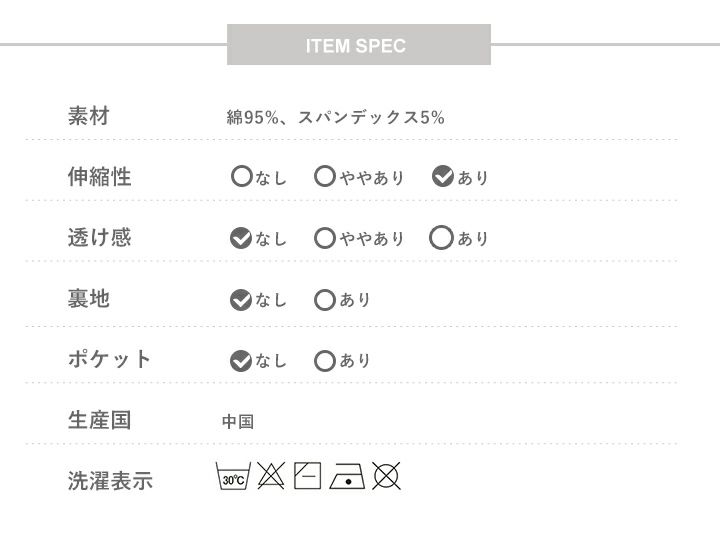Click the ITEM SPEC header banner
This screenshot has width=720, height=552.
(x=358, y=45)
